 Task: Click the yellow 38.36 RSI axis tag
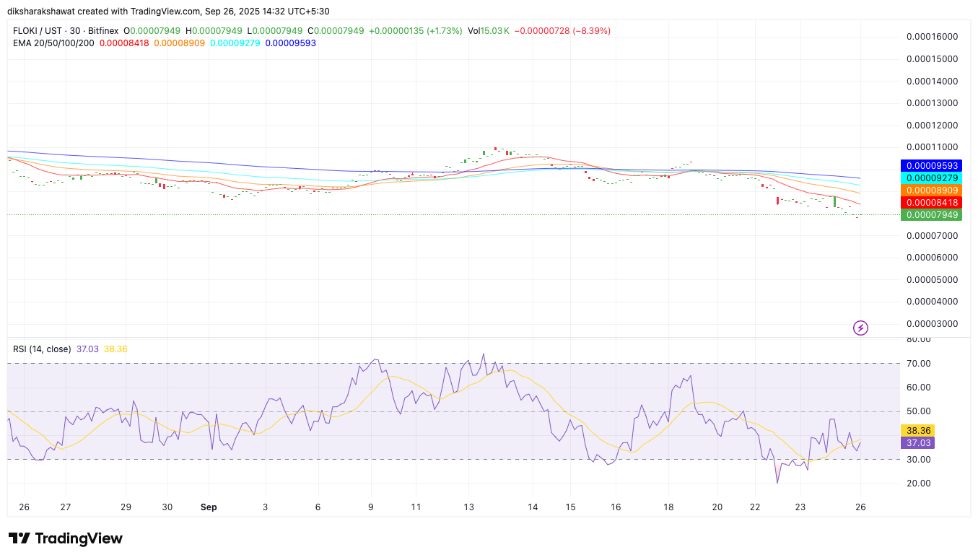(x=917, y=430)
